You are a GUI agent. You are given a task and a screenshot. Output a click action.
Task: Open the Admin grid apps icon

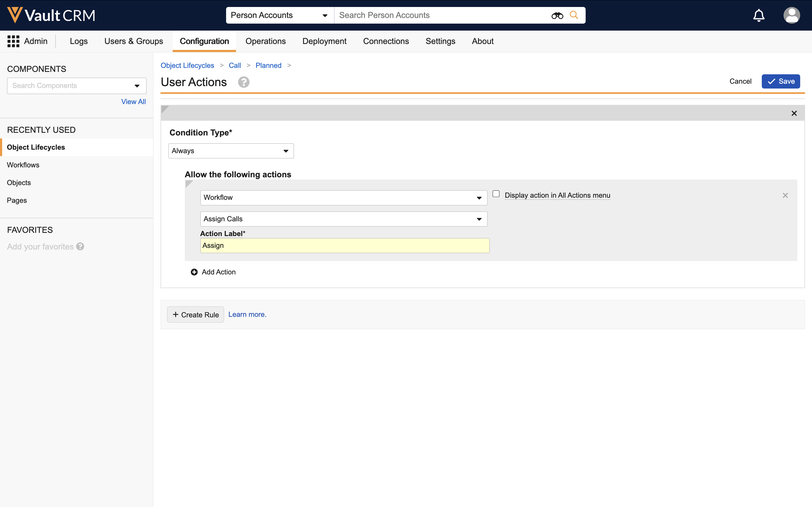pos(13,41)
